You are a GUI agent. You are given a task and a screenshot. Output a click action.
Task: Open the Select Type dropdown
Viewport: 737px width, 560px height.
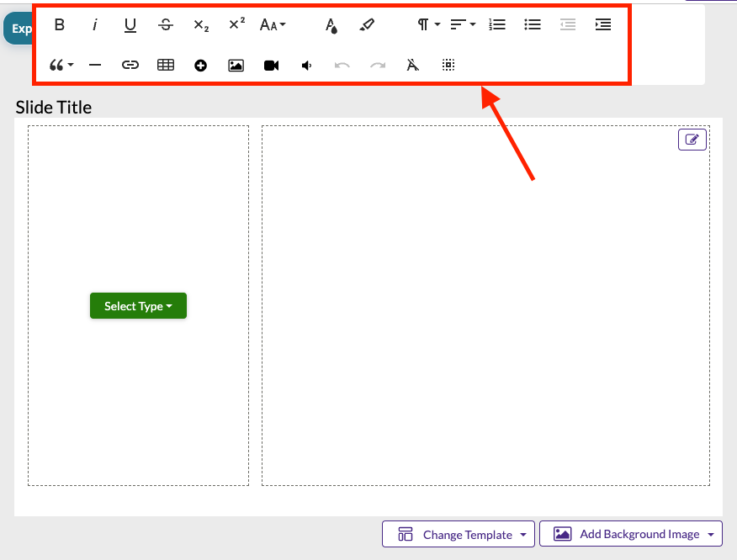(x=138, y=306)
